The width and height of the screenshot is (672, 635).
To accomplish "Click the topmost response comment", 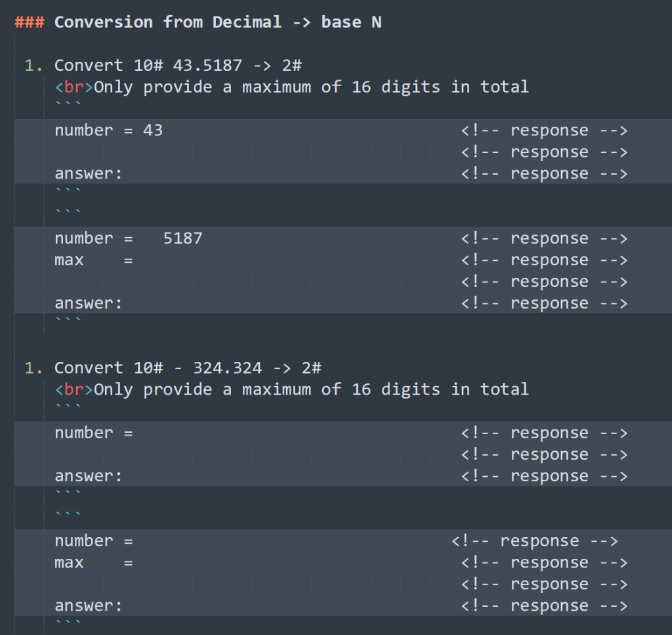I will [x=543, y=129].
